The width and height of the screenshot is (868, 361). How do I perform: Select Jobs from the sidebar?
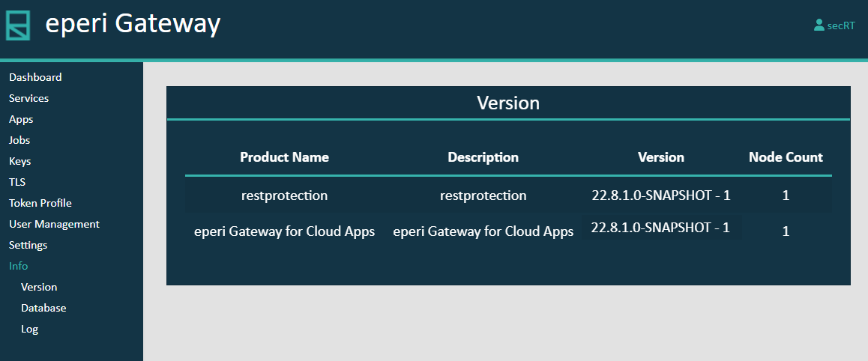coord(19,140)
